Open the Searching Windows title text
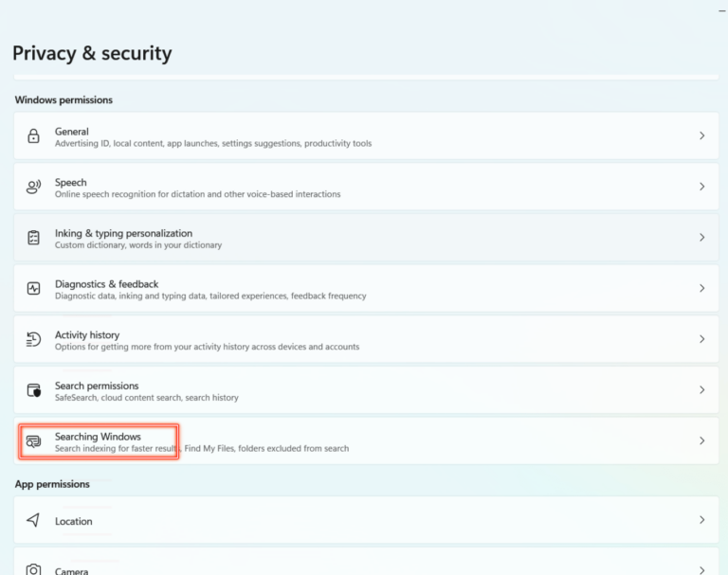728x575 pixels. coord(98,437)
